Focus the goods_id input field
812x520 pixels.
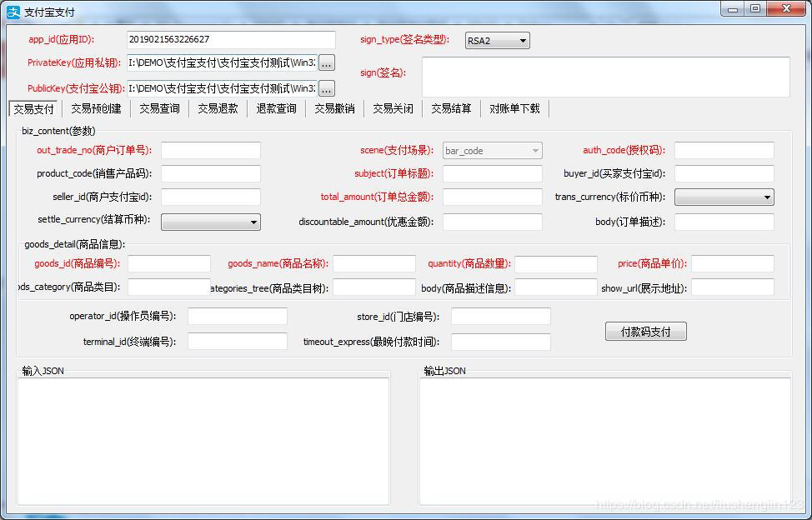pyautogui.click(x=169, y=264)
